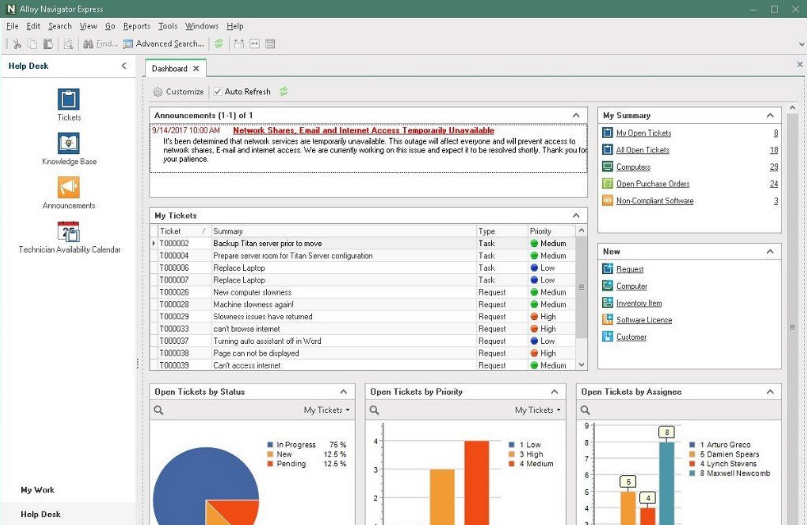The width and height of the screenshot is (807, 525).
Task: Open the Announcements megaphone icon
Action: point(68,188)
